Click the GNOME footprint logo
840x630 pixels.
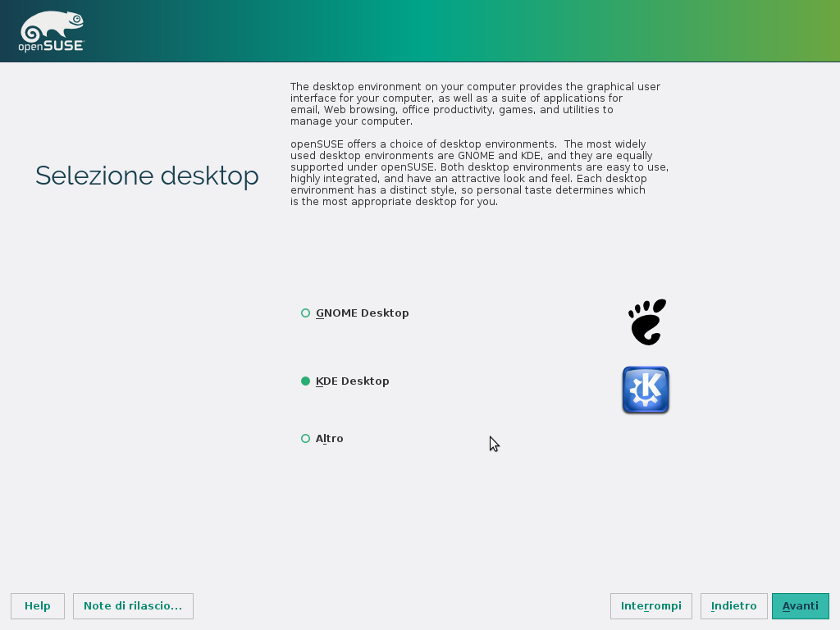click(647, 322)
